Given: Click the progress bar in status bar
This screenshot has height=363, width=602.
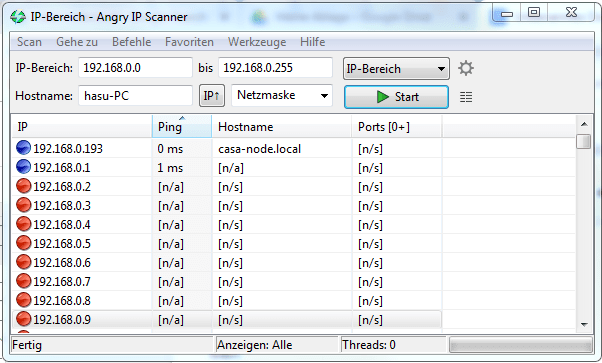Looking at the screenshot, I should click(x=520, y=345).
